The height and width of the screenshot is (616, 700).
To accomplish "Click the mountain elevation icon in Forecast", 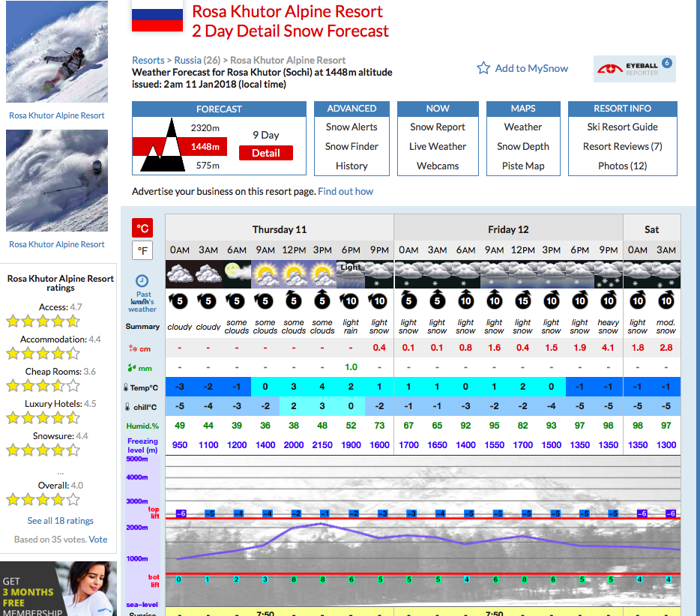I will 163,145.
